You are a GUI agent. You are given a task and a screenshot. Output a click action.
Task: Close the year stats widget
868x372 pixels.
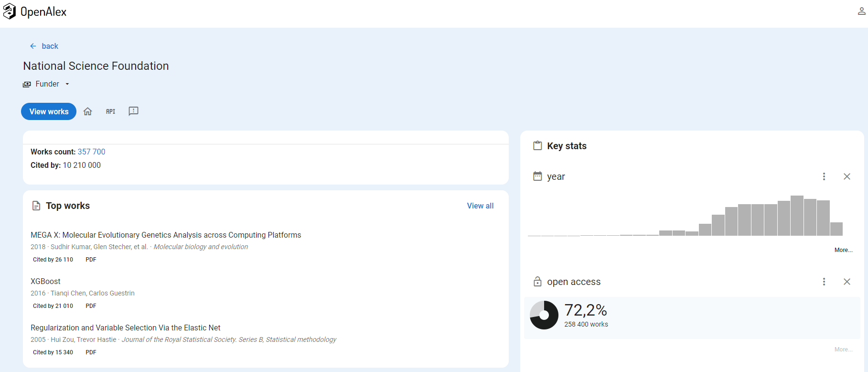point(847,176)
